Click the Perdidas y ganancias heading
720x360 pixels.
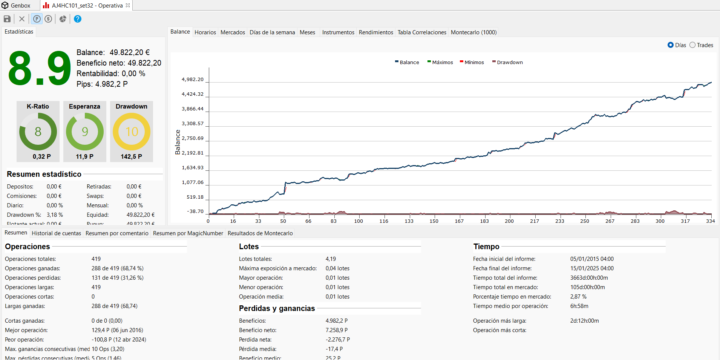point(277,308)
